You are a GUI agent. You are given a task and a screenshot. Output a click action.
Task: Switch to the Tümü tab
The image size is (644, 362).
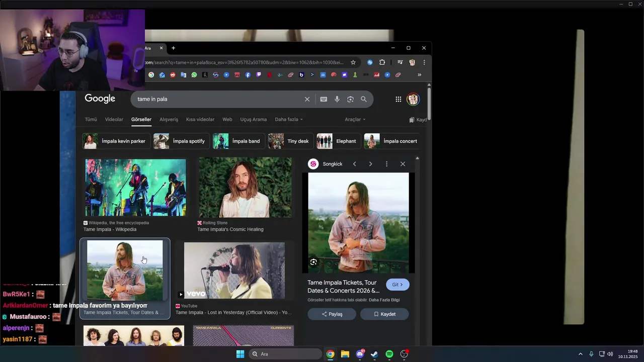(91, 120)
